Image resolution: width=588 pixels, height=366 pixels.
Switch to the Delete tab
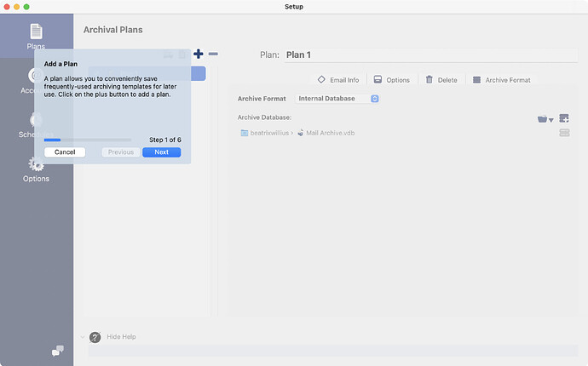(441, 80)
